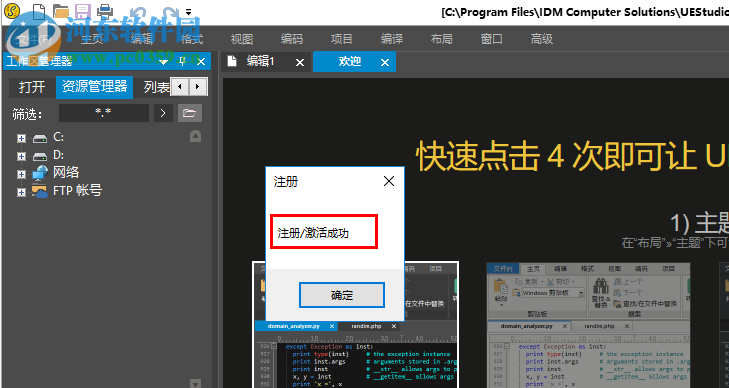The width and height of the screenshot is (729, 388).
Task: Select FTP 帐号 in the explorer tree
Action: point(77,191)
